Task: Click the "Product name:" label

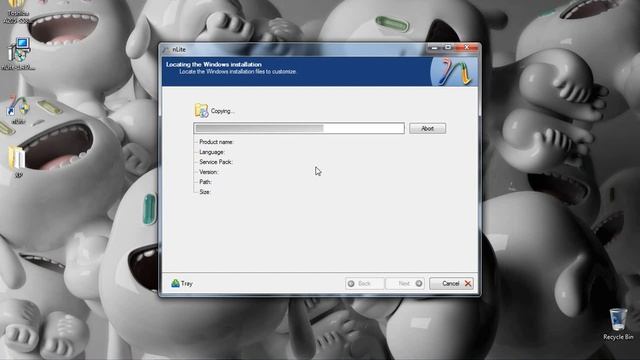Action: tap(216, 142)
